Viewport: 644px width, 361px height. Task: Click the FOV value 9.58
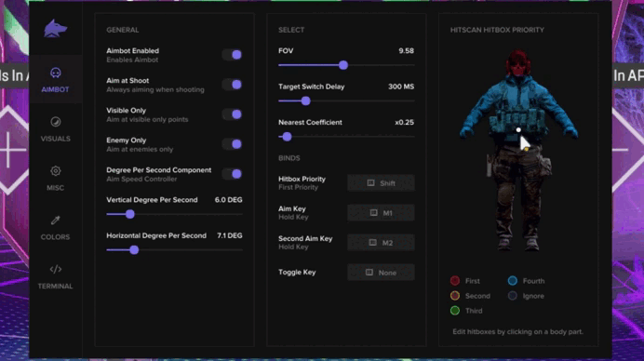coord(406,51)
